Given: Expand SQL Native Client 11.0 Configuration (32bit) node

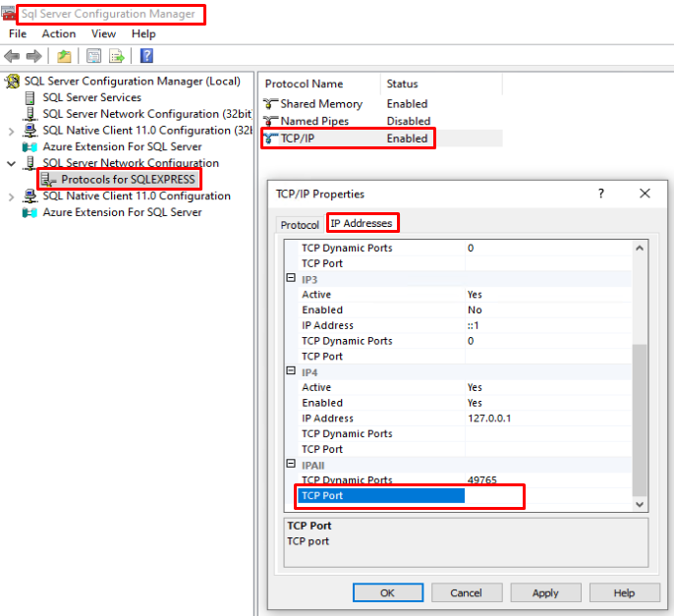Looking at the screenshot, I should click(12, 132).
